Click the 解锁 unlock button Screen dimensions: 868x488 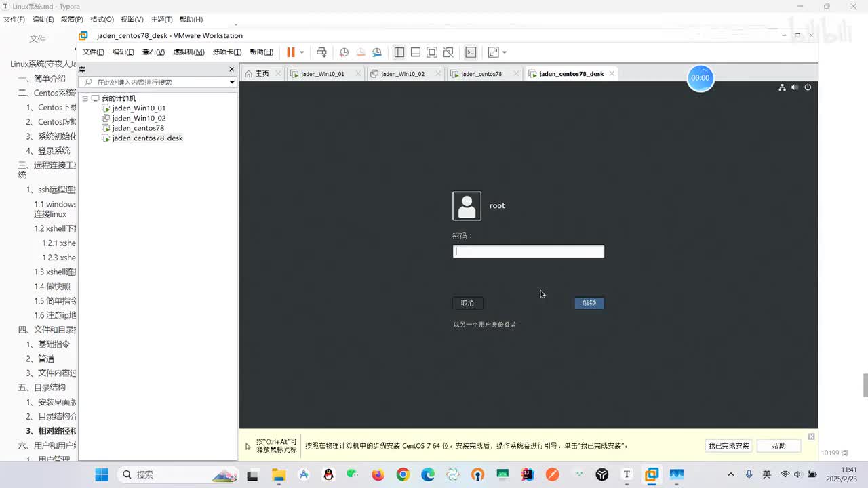(589, 303)
